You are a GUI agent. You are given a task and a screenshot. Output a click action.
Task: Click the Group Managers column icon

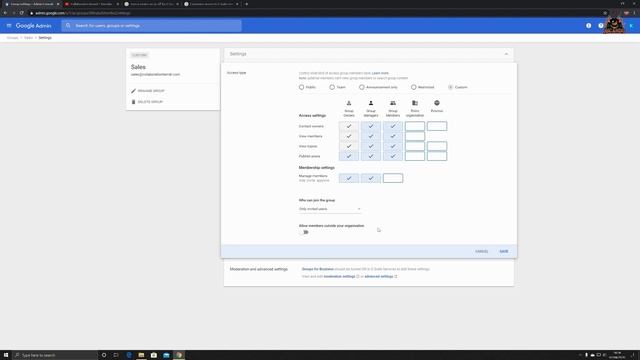click(x=371, y=103)
